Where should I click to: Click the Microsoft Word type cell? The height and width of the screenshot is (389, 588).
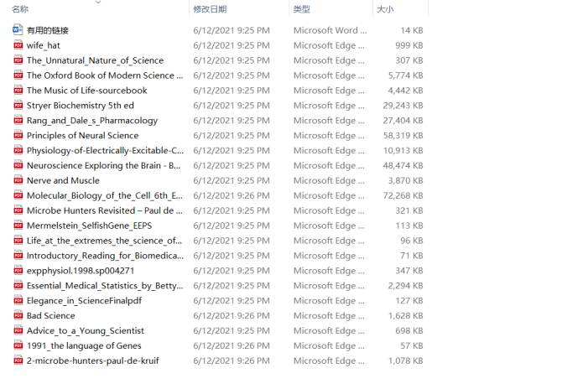click(x=330, y=30)
